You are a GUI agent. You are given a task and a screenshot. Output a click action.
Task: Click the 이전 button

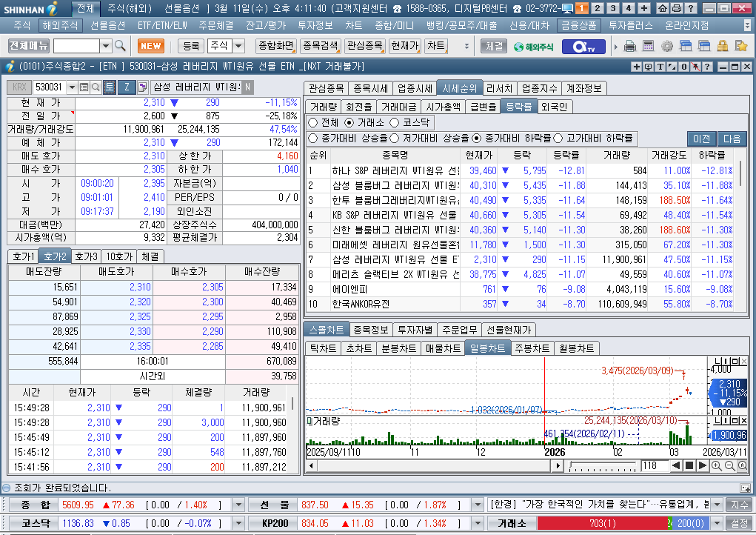[701, 139]
